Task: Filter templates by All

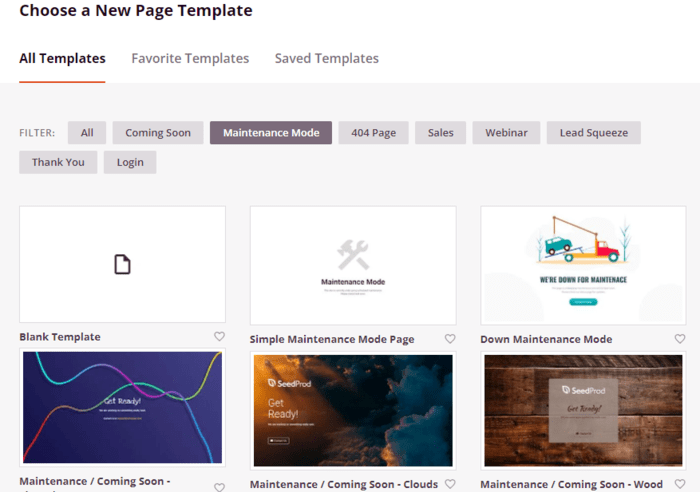Action: point(87,133)
